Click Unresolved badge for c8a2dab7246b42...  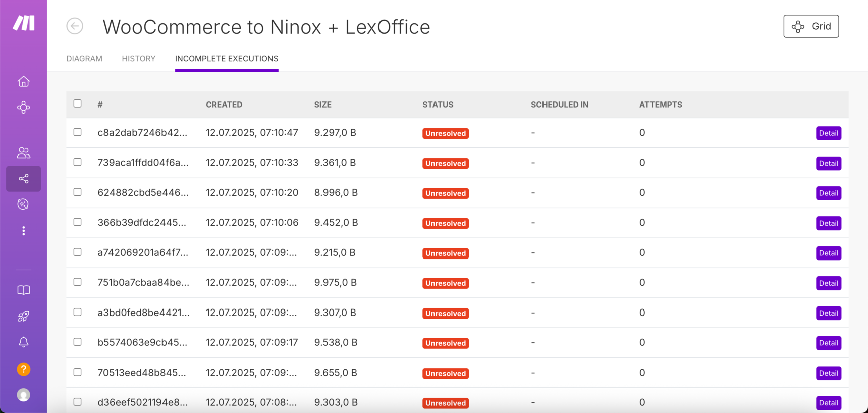446,133
